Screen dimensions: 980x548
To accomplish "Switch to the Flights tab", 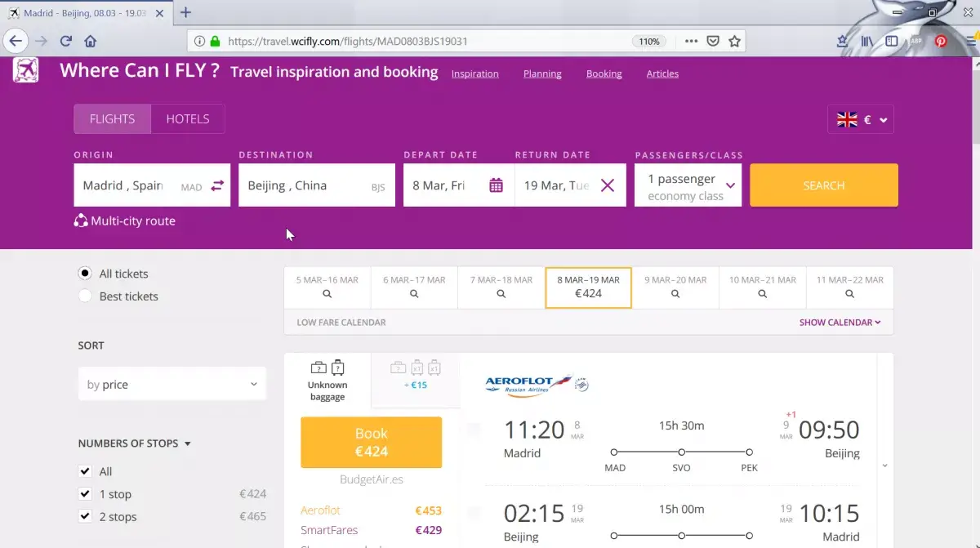I will point(112,119).
